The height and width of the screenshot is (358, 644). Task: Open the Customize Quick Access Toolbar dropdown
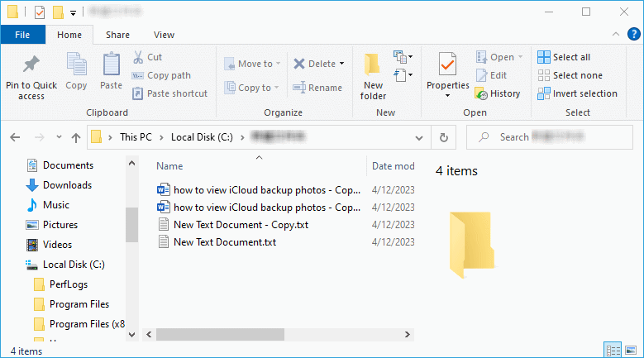(x=73, y=13)
